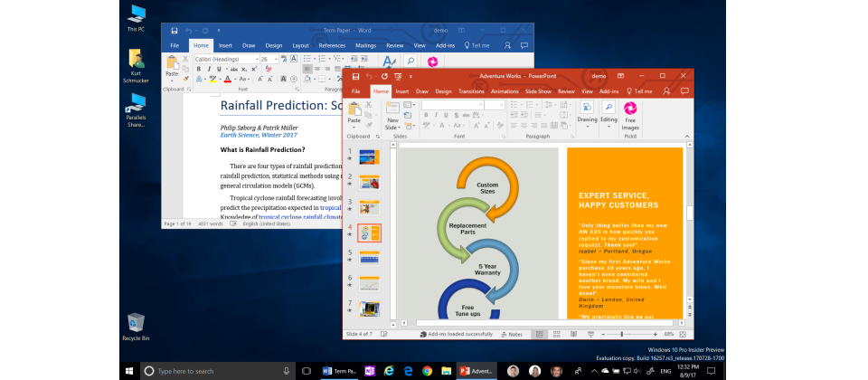The height and width of the screenshot is (380, 868).
Task: Click the Paste button in Word
Action: click(x=172, y=68)
